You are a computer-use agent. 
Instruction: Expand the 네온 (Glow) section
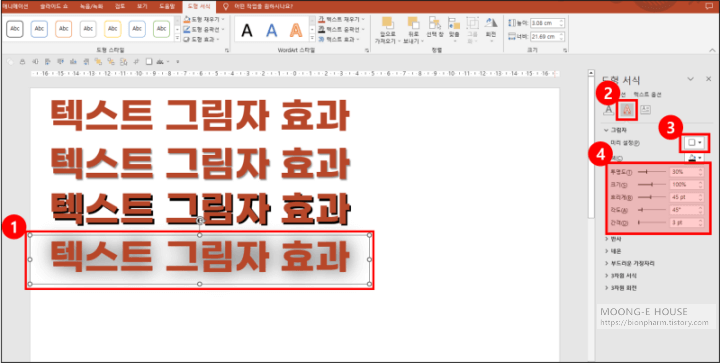point(613,251)
